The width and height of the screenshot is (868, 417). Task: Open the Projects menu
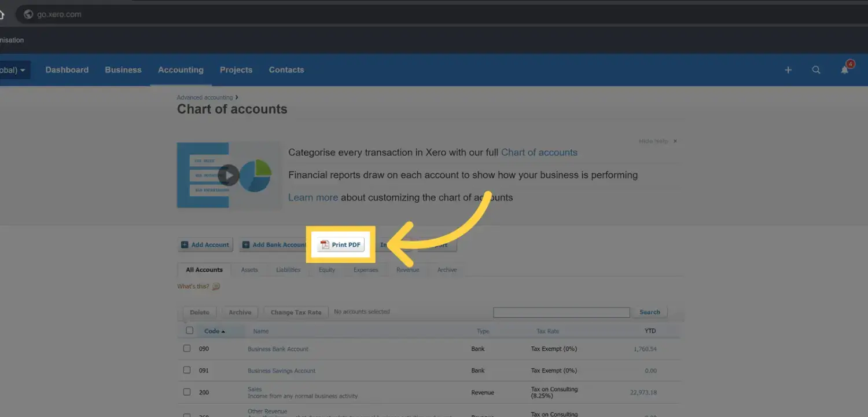(x=236, y=70)
